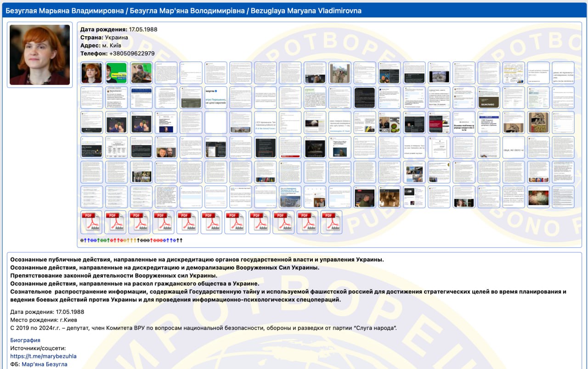The width and height of the screenshot is (588, 369).
Task: Open the dark olive "ВАЖЛИВО" thumbnail
Action: 489,97
